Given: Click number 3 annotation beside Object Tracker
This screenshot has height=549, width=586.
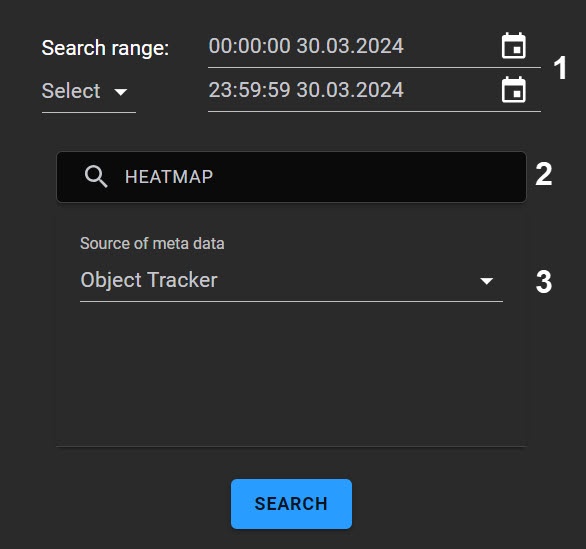Looking at the screenshot, I should click(x=544, y=282).
